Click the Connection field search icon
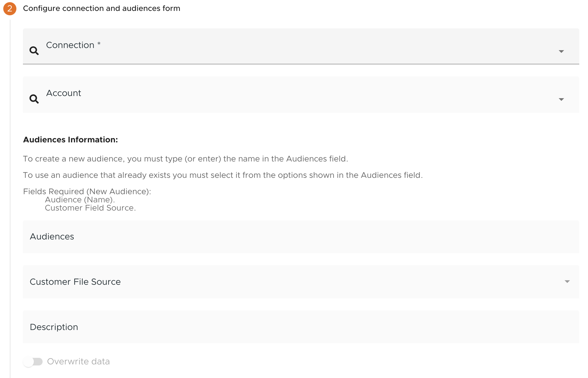Image resolution: width=588 pixels, height=378 pixels. [x=34, y=50]
